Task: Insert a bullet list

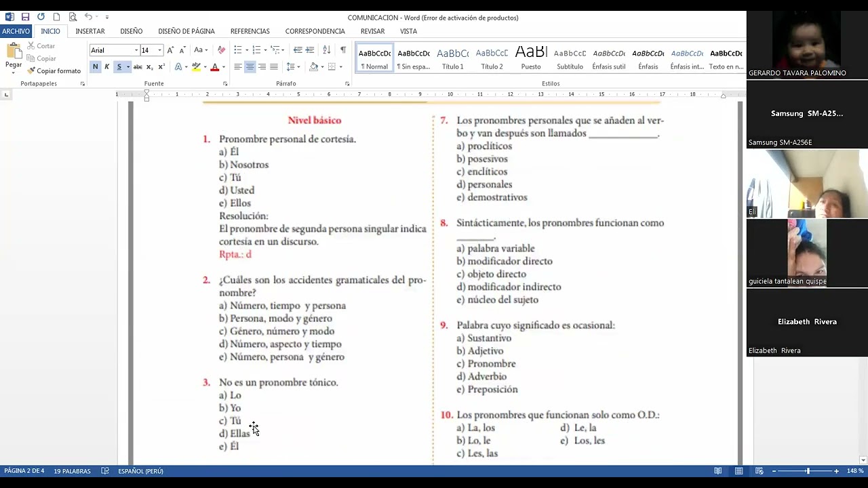Action: coord(237,50)
